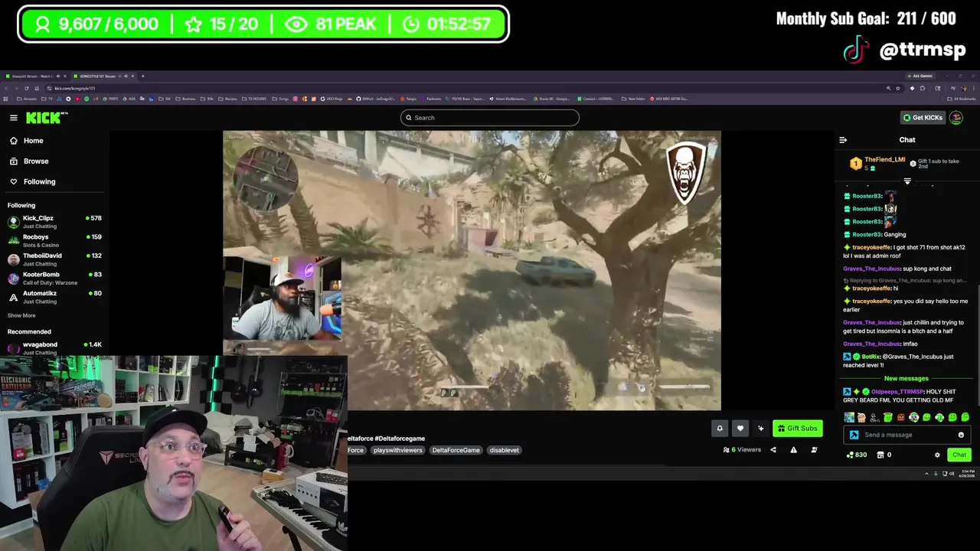The width and height of the screenshot is (980, 551).
Task: Click the New messages indicator in chat
Action: click(906, 378)
